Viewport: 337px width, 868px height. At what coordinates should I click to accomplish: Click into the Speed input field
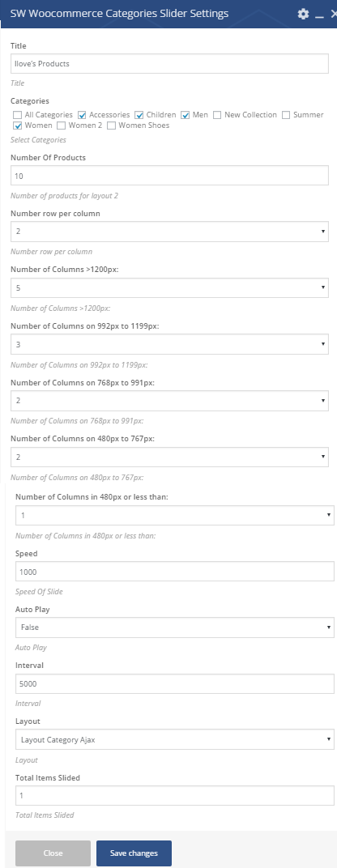coord(175,572)
